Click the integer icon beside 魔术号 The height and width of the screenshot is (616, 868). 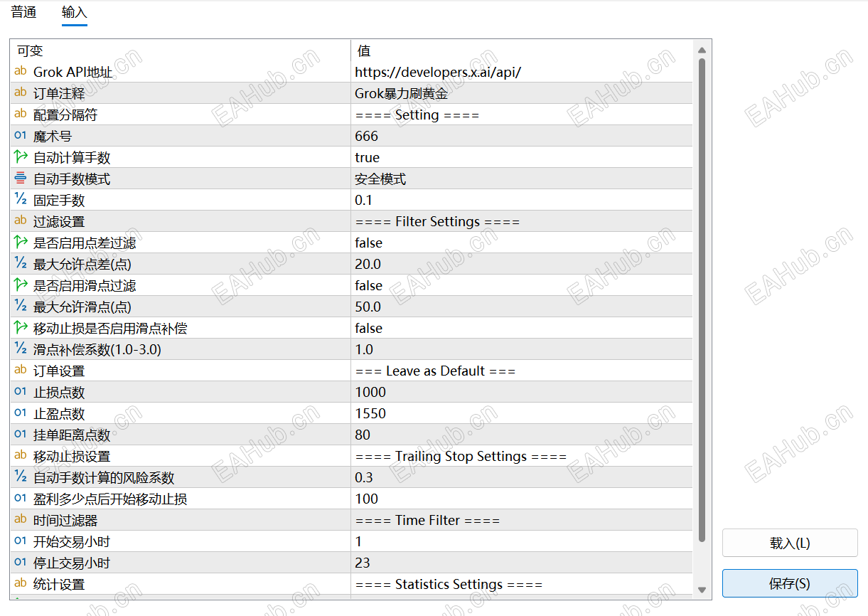point(20,135)
